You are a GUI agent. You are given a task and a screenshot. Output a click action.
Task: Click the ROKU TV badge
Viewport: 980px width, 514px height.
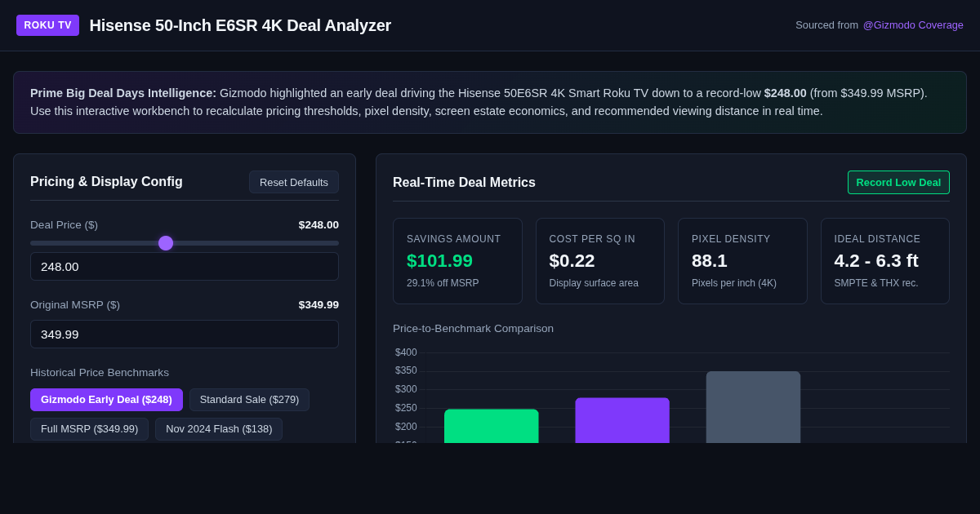[x=47, y=25]
